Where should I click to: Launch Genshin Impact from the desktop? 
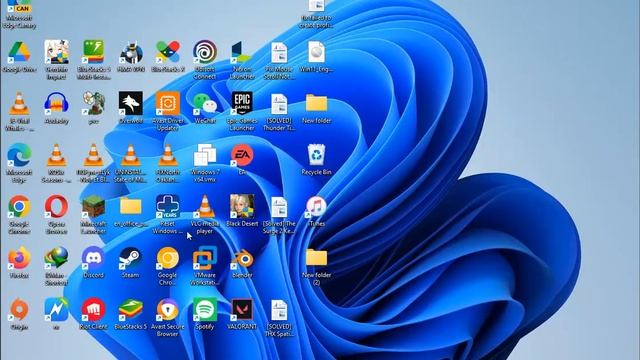[56, 52]
